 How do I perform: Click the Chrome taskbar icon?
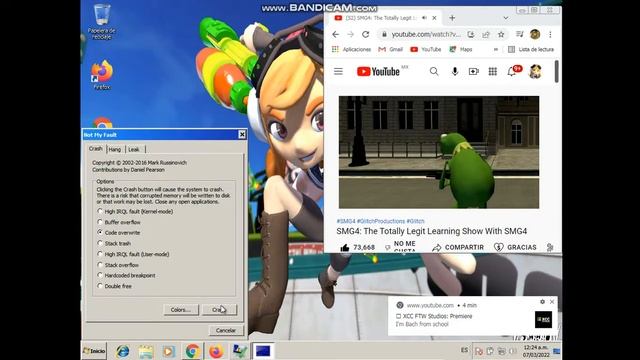[x=193, y=351]
